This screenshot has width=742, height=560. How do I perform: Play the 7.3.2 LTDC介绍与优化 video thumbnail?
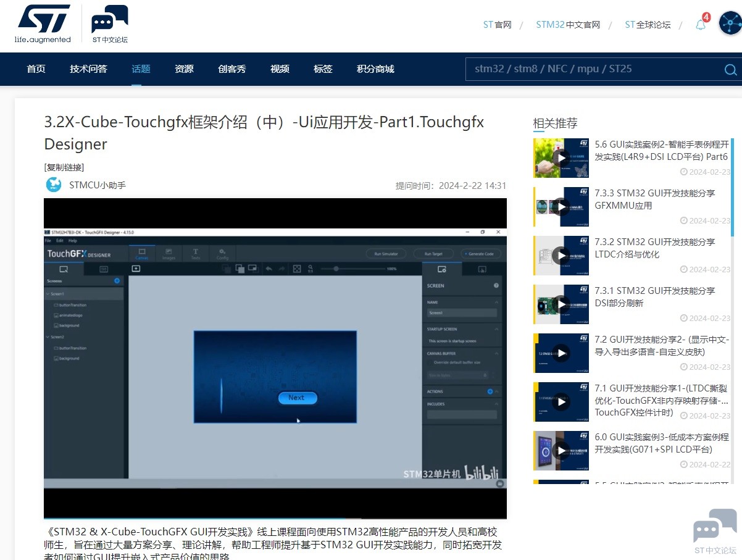561,256
